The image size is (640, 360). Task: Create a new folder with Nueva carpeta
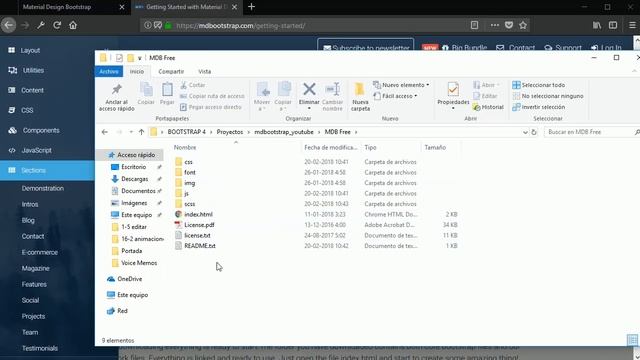point(360,97)
